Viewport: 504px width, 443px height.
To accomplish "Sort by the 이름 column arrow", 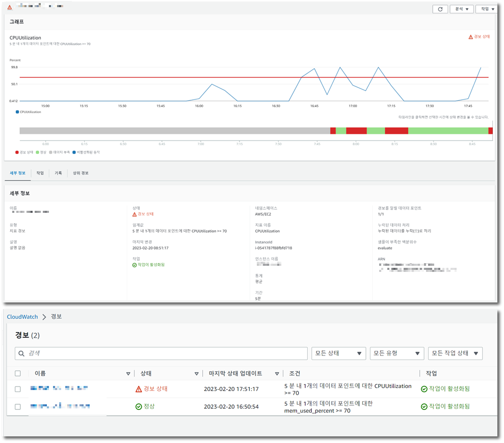I will tap(128, 374).
